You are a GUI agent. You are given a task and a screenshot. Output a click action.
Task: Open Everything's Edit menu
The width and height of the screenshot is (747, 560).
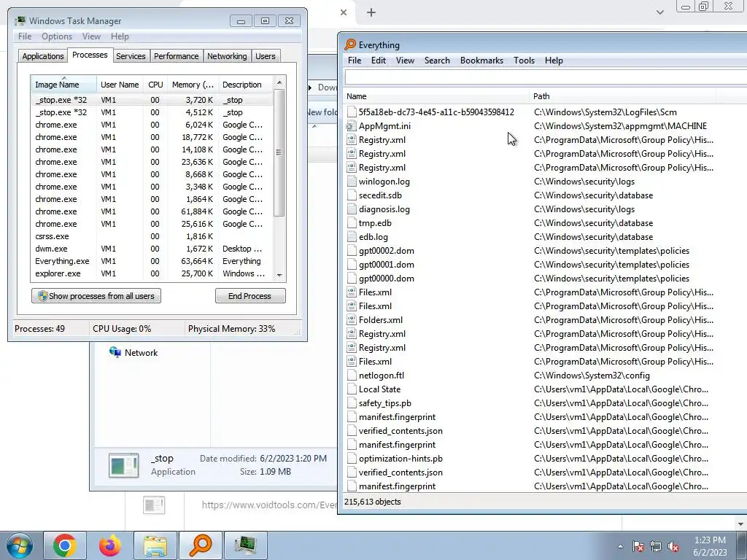point(379,61)
